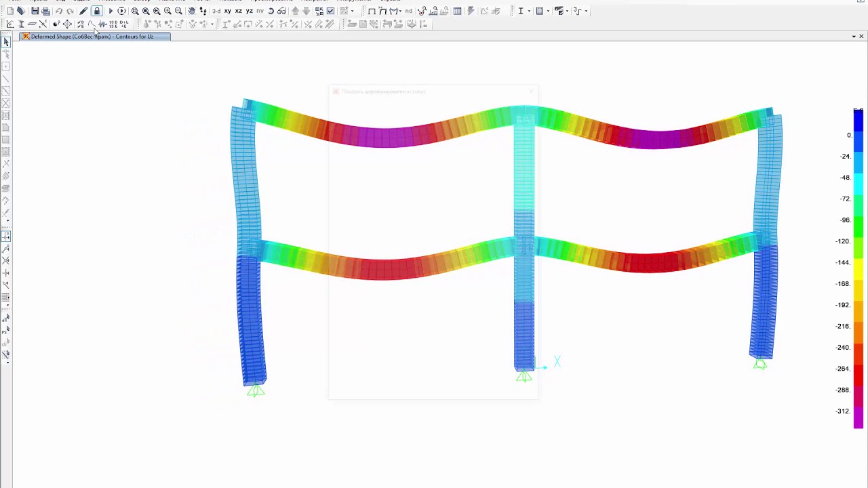
Task: Run analysis with the play arrow
Action: (x=111, y=11)
